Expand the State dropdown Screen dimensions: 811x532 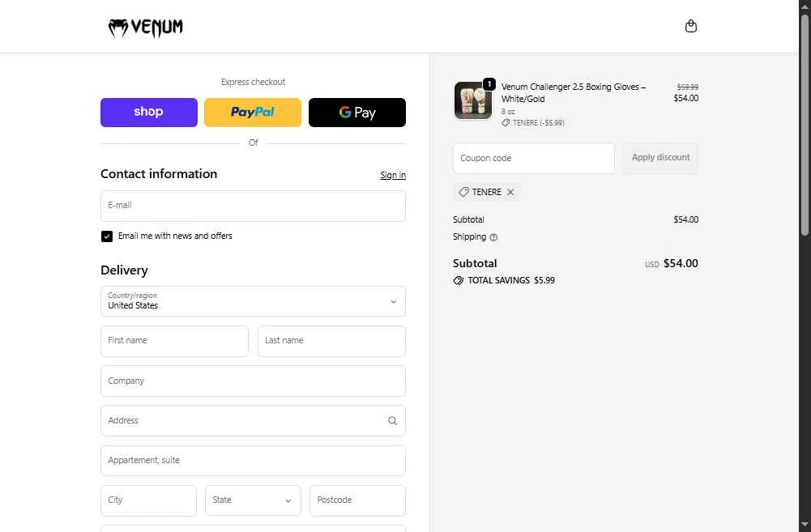tap(253, 500)
